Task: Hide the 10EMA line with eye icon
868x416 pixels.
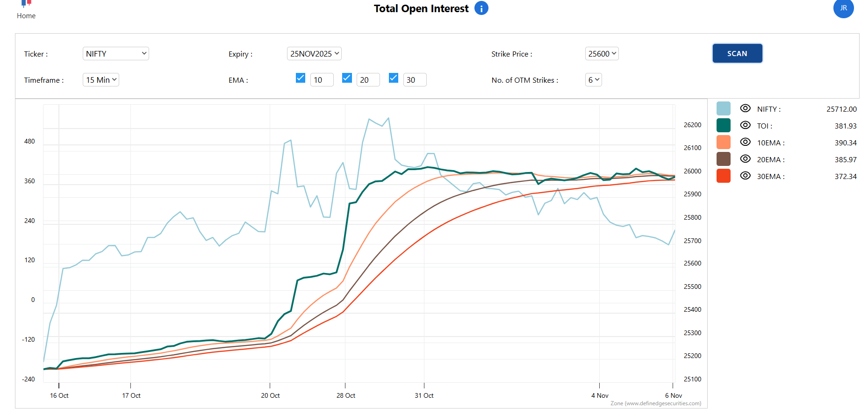Action: coord(745,142)
